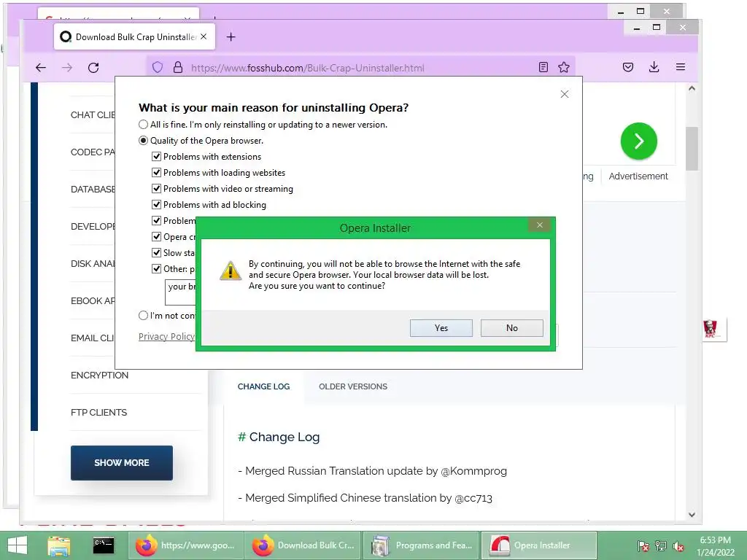Open the Firefox downloads arrow

click(654, 67)
